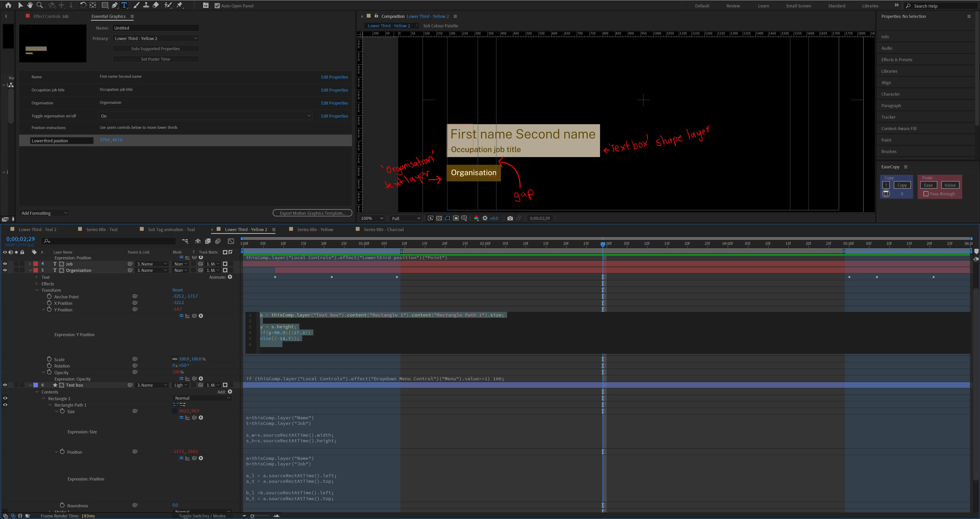The image size is (980, 519).
Task: Switch to Series title - Yellow tab
Action: pyautogui.click(x=315, y=230)
